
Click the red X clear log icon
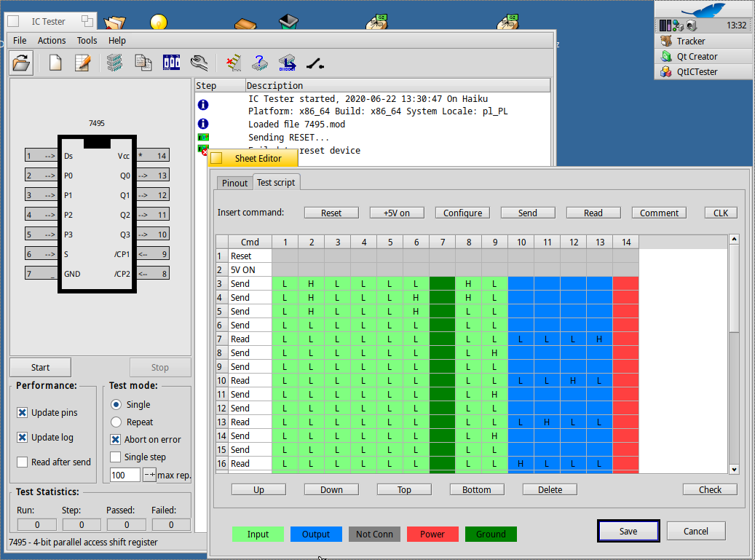tap(232, 63)
